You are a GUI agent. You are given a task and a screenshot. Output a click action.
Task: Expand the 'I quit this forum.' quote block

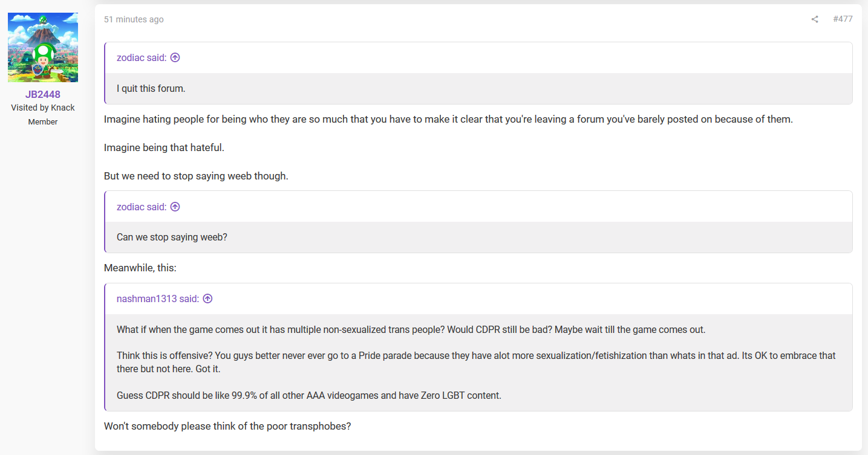pyautogui.click(x=478, y=89)
